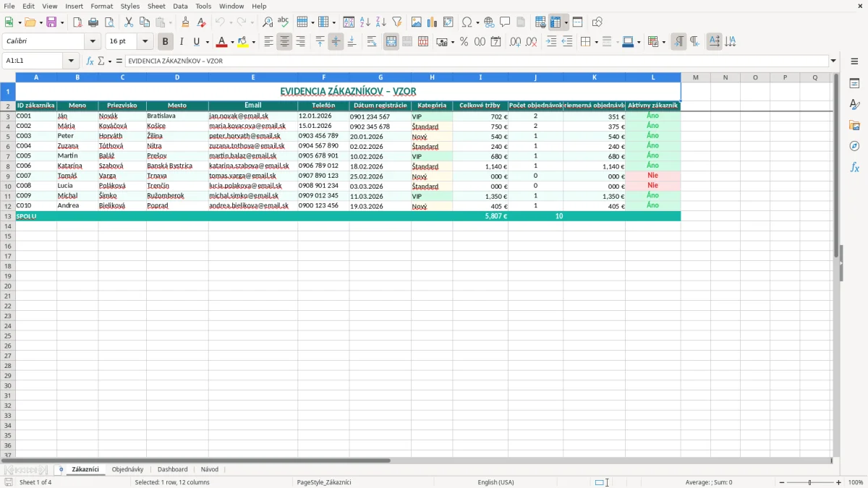This screenshot has height=488, width=868.
Task: Click the 100% zoom level
Action: click(856, 482)
